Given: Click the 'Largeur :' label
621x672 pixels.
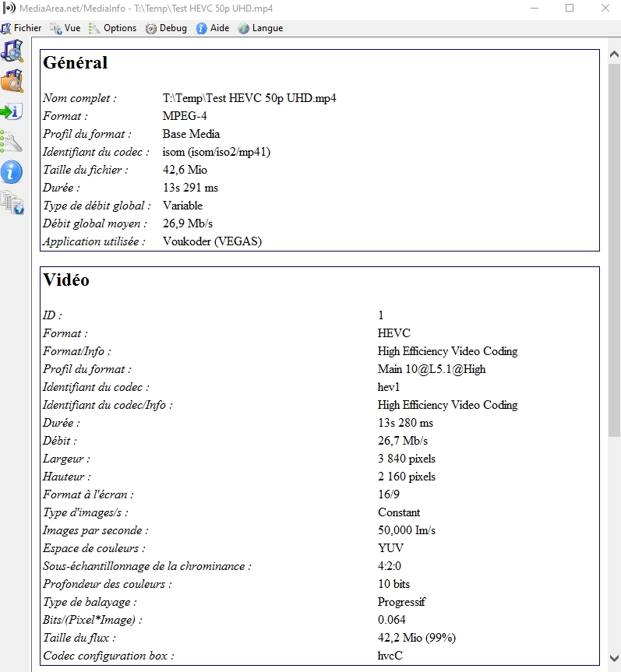Looking at the screenshot, I should [x=66, y=459].
